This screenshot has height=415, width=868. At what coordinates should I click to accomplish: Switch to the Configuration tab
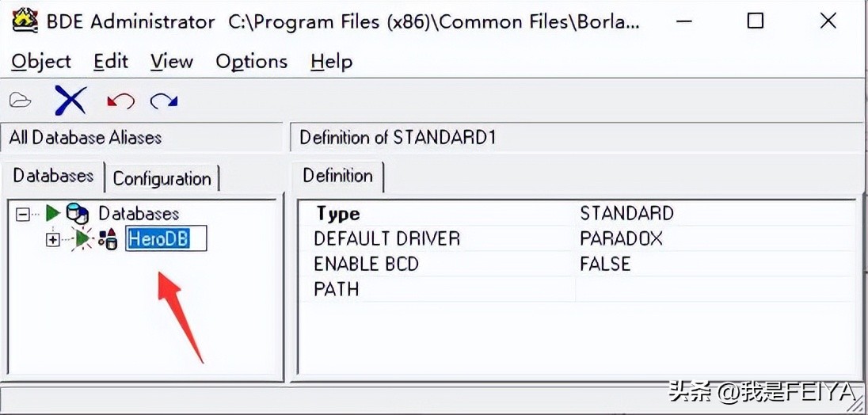[x=162, y=178]
